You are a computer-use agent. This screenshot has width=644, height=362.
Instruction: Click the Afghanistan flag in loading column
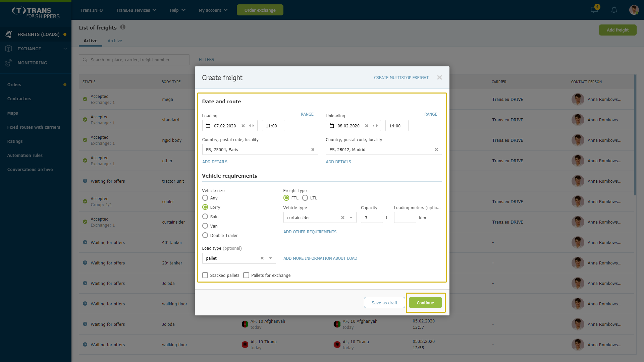click(245, 324)
